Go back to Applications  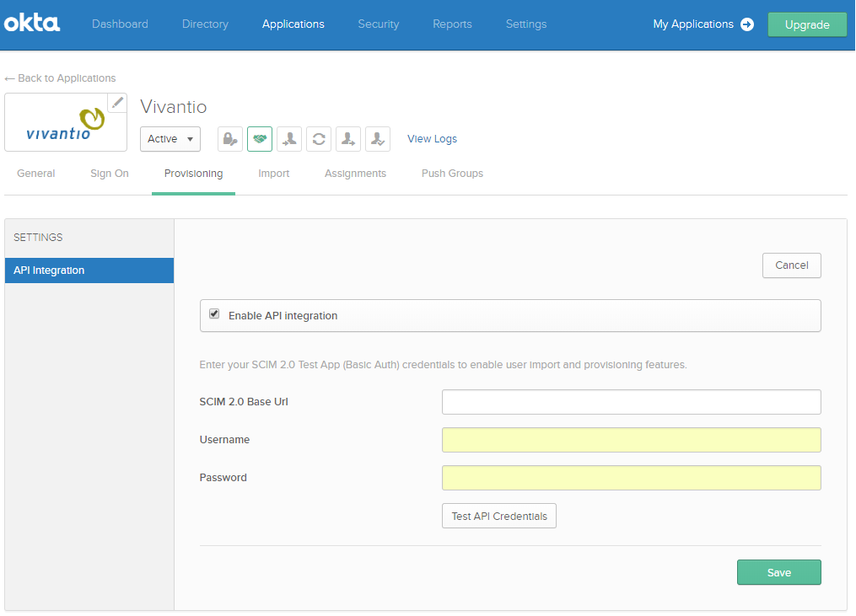coord(60,78)
